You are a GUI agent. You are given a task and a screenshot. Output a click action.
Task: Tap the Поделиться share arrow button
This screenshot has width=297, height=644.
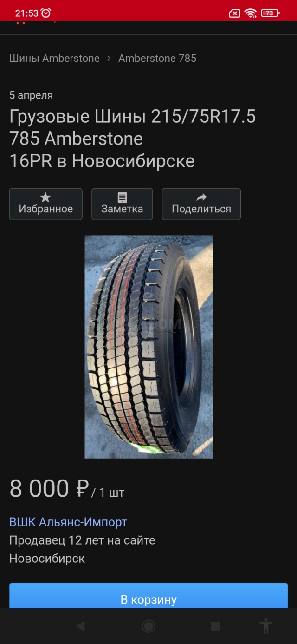(x=201, y=204)
